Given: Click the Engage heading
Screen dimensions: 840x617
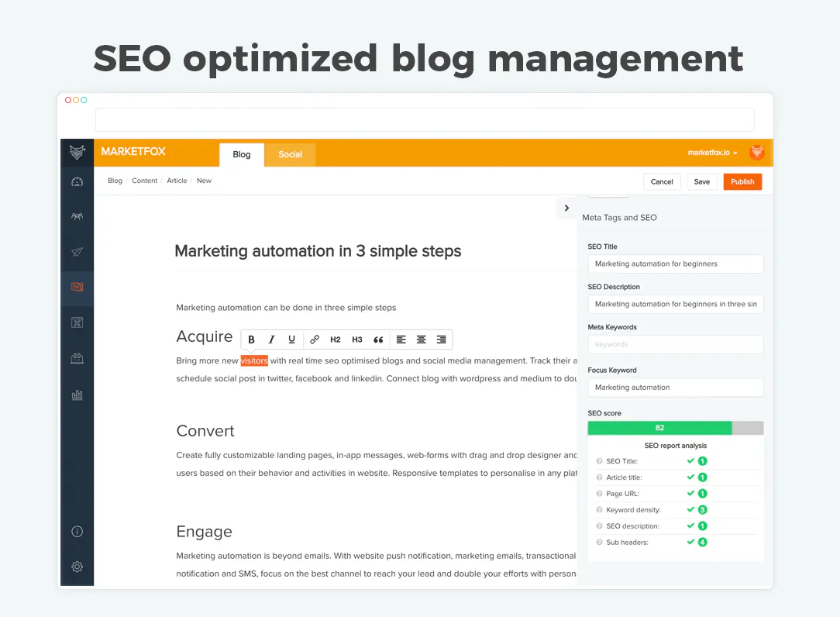Looking at the screenshot, I should (204, 532).
